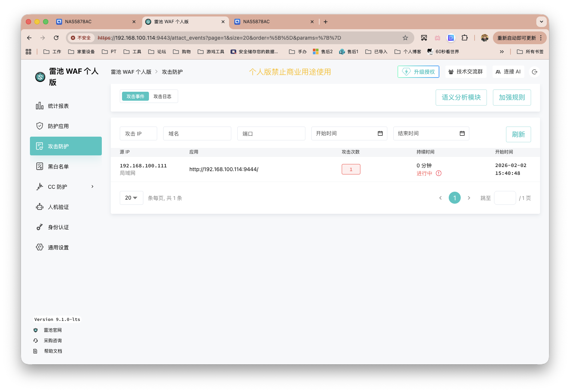
Task: Select the 攻击事件 tab
Action: coord(135,96)
